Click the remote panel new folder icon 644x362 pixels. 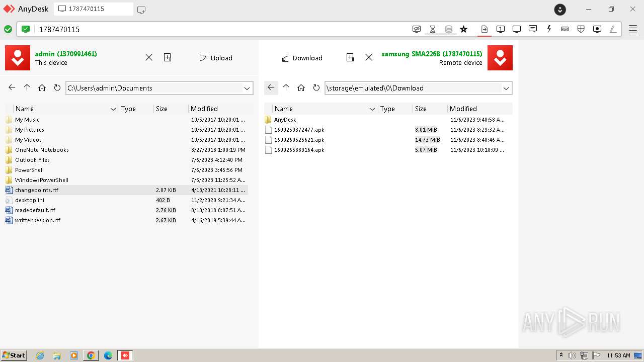point(350,57)
